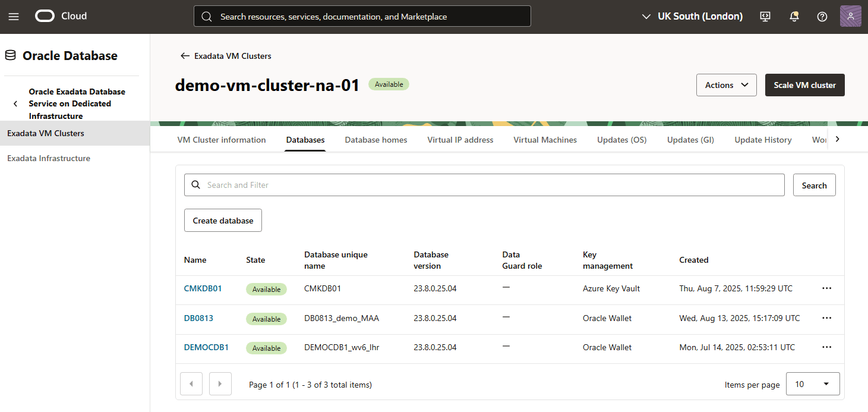Open the Items per page dropdown
The width and height of the screenshot is (868, 412).
click(x=813, y=383)
